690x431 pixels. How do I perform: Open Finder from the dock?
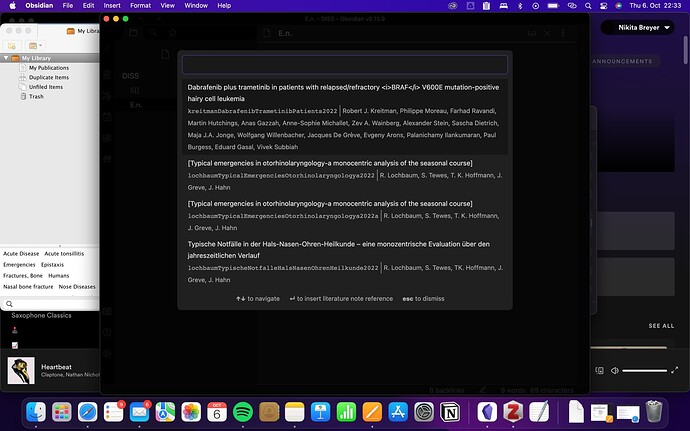coord(36,413)
